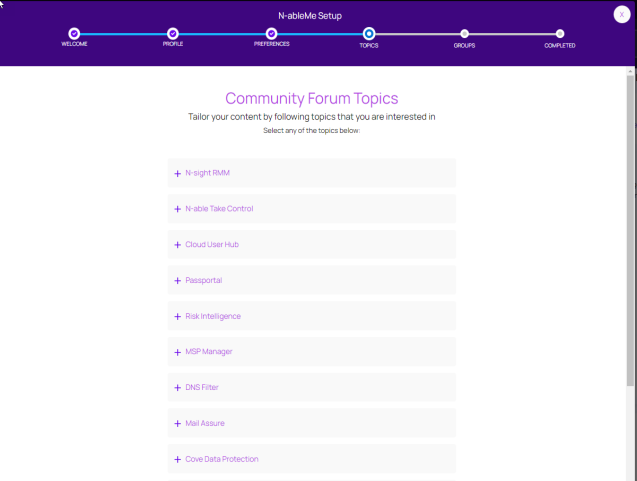The width and height of the screenshot is (637, 481).
Task: Jump to the Groups step
Action: click(464, 33)
